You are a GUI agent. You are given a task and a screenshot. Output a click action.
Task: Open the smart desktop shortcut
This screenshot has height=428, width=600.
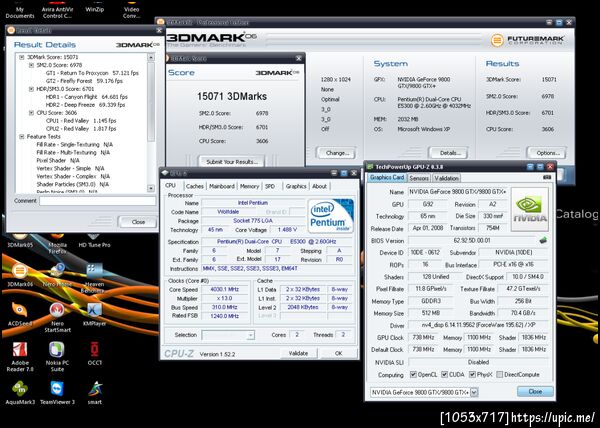tap(94, 392)
